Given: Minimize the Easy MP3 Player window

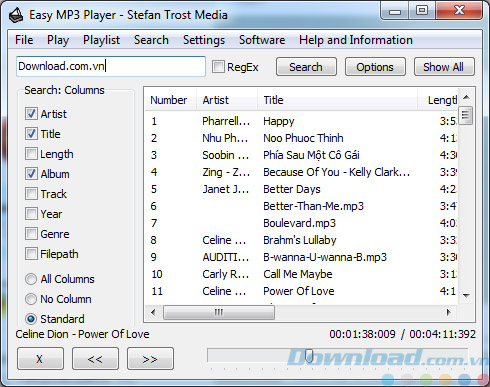Looking at the screenshot, I should click(395, 11).
